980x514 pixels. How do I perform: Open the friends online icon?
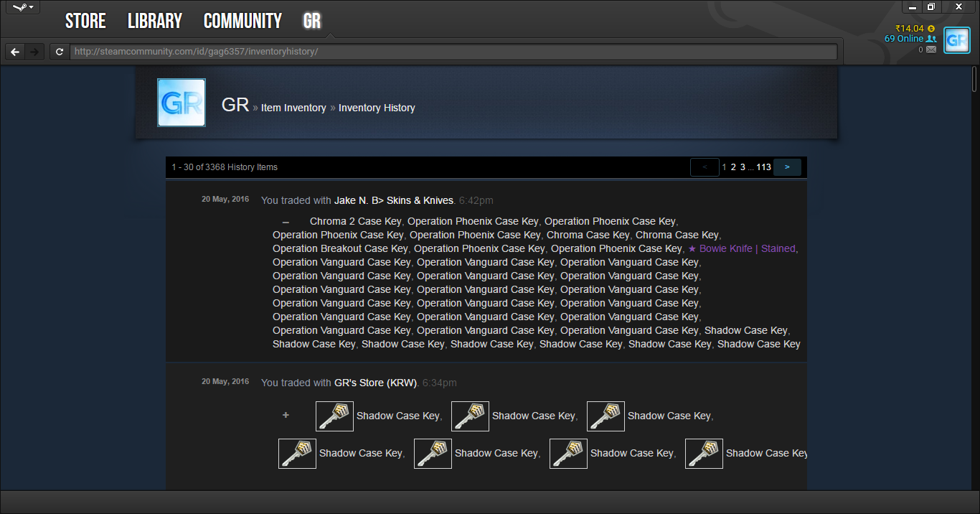(x=931, y=39)
